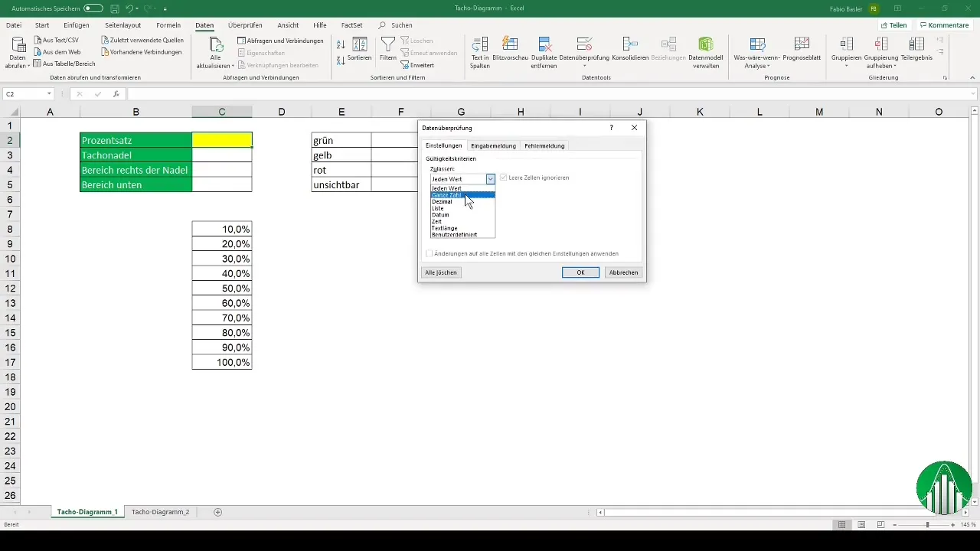Click dialog help question mark
The width and height of the screenshot is (980, 551).
point(611,128)
